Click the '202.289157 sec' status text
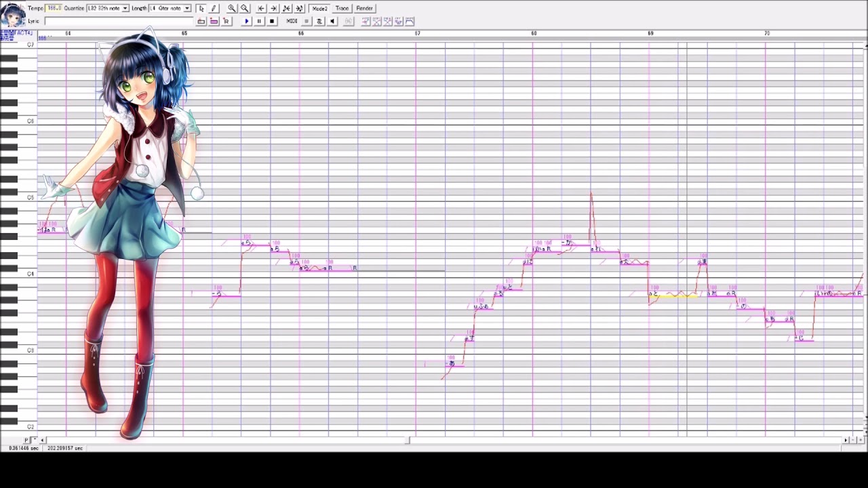This screenshot has width=868, height=488. point(65,449)
